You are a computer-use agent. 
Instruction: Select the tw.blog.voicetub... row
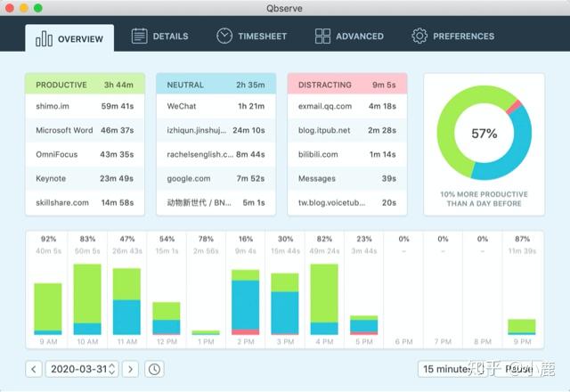click(x=347, y=202)
